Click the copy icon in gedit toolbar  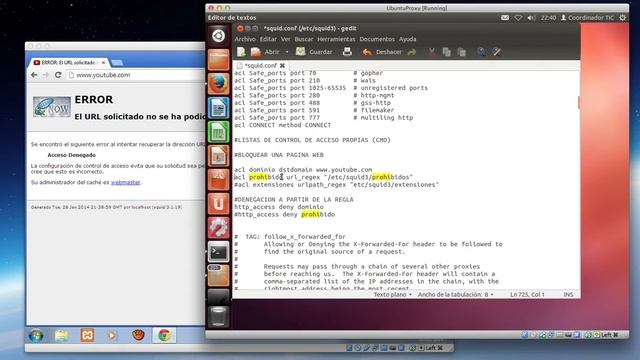447,52
